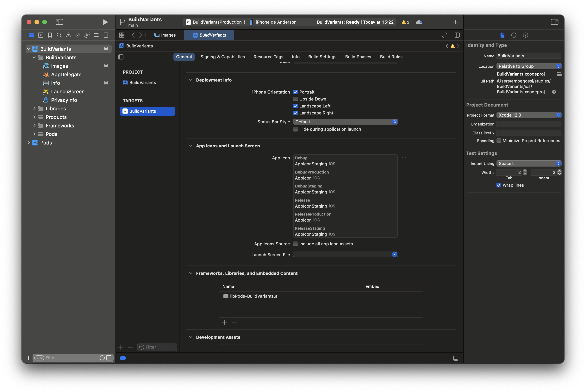Add new tab with plus icon
The height and width of the screenshot is (392, 586).
pos(455,22)
